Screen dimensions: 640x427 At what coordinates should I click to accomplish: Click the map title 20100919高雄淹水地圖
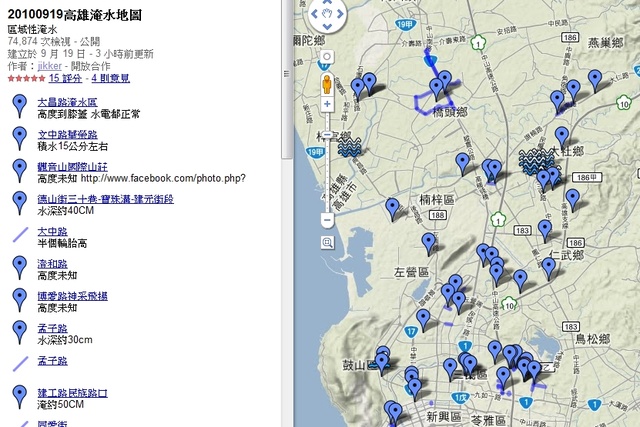coord(75,15)
